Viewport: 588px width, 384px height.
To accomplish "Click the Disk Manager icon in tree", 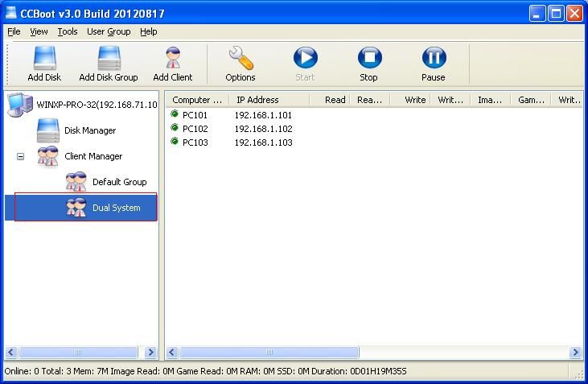I will (48, 130).
